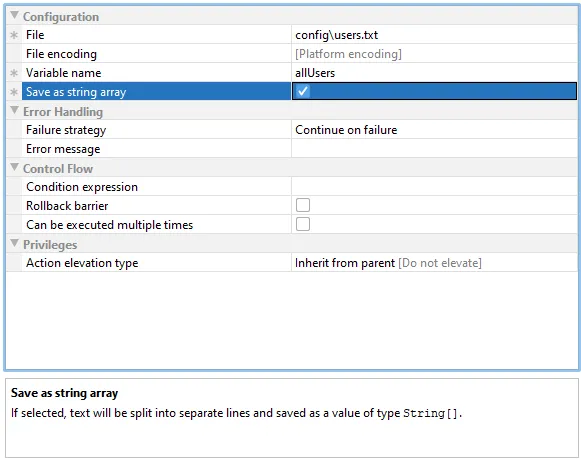Select the Error message property label
Viewport: 581px width, 460px height.
tap(63, 149)
